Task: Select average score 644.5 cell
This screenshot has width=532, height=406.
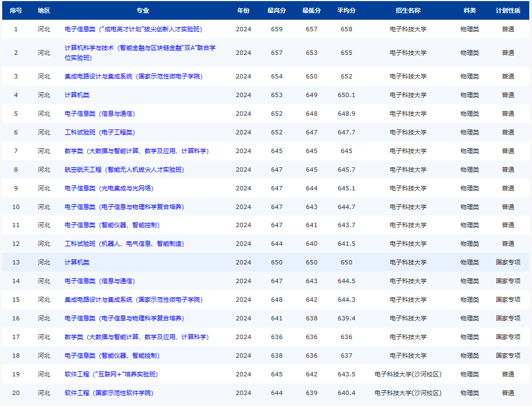Action: coord(346,281)
